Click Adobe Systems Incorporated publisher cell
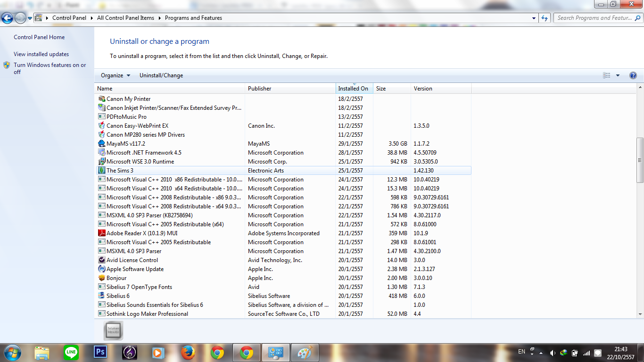644x362 pixels. coord(284,233)
